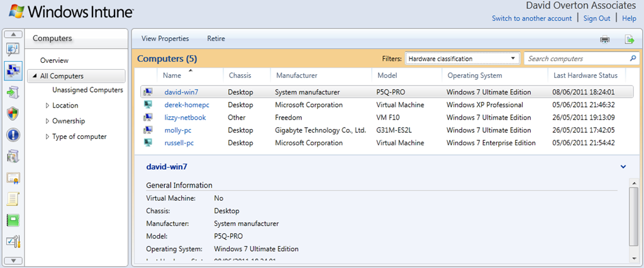Open the Licenses certificate icon
This screenshot has height=268, width=644.
(x=13, y=178)
